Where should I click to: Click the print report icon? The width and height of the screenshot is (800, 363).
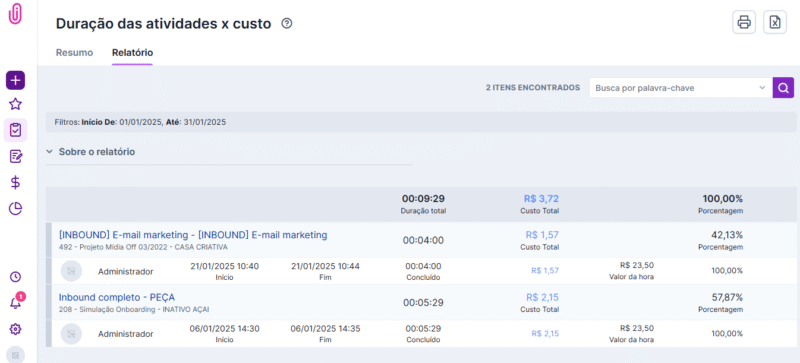[x=744, y=22]
